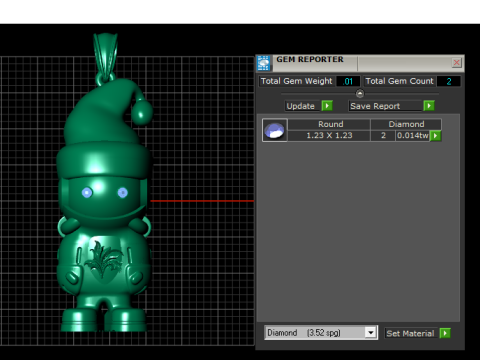This screenshot has width=480, height=360.
Task: Click the Total Gem Count value 2
Action: (x=449, y=81)
